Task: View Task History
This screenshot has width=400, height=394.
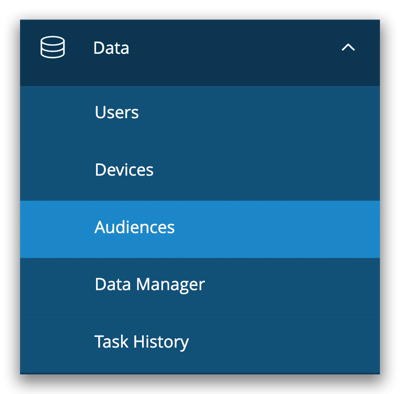Action: point(200,342)
